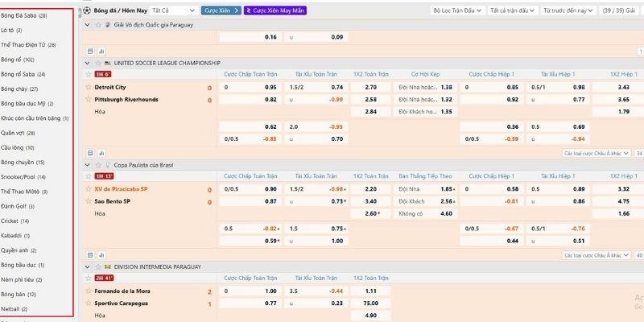Pick 2.70 odds for Detroit City 1X2
The height and width of the screenshot is (322, 644).
coord(370,87)
